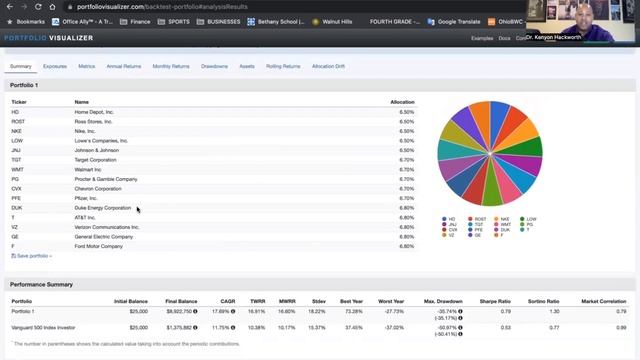This screenshot has height=360, width=640.
Task: Open Docs in the top navigation
Action: tap(504, 38)
